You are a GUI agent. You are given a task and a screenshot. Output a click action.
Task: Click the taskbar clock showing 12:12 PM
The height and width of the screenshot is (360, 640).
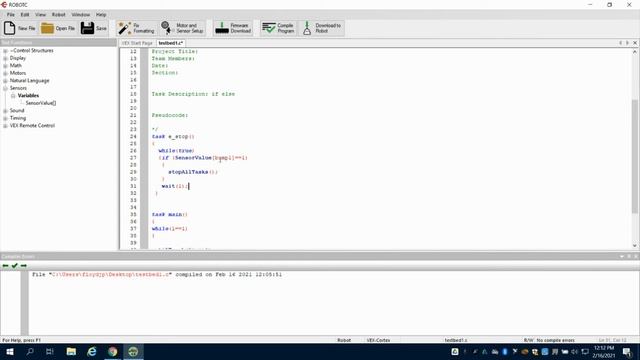tap(604, 351)
